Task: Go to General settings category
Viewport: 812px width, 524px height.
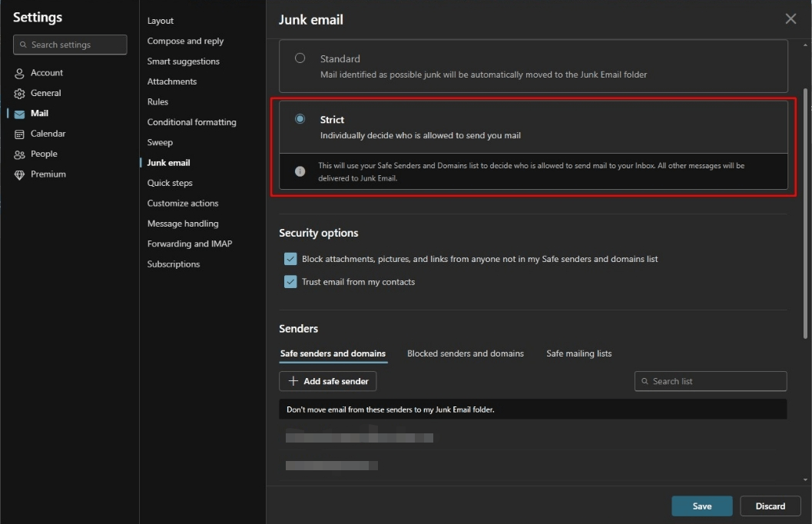Action: 45,93
